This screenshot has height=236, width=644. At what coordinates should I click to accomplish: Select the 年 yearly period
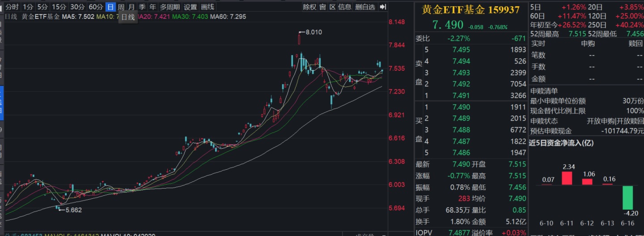point(153,7)
